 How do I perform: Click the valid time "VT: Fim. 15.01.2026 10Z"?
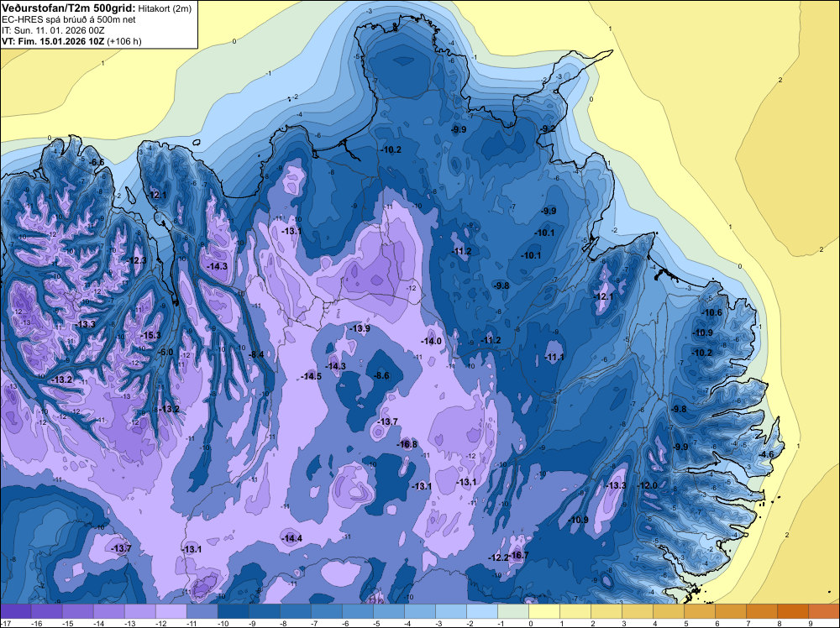tap(53, 41)
